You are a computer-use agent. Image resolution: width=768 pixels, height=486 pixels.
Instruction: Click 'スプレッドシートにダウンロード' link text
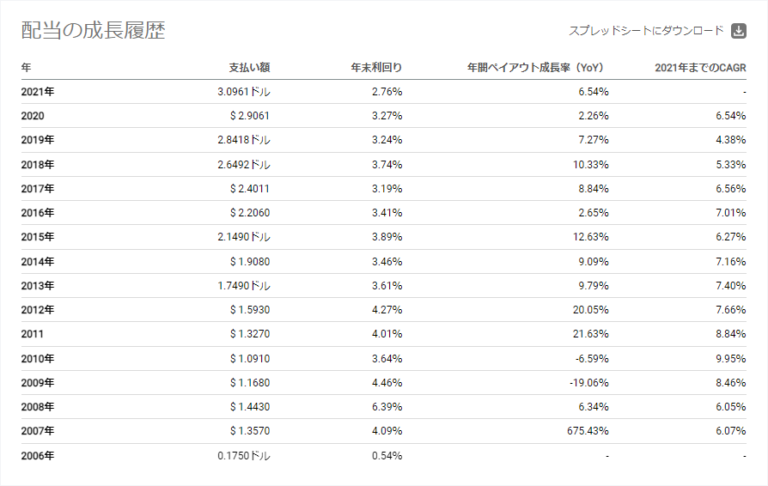click(645, 31)
